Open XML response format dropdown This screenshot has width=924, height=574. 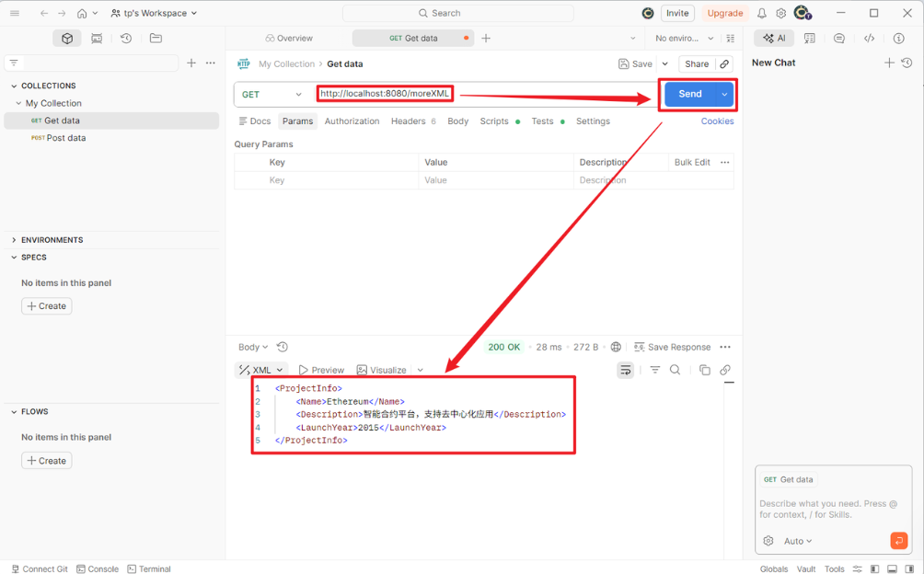[261, 370]
